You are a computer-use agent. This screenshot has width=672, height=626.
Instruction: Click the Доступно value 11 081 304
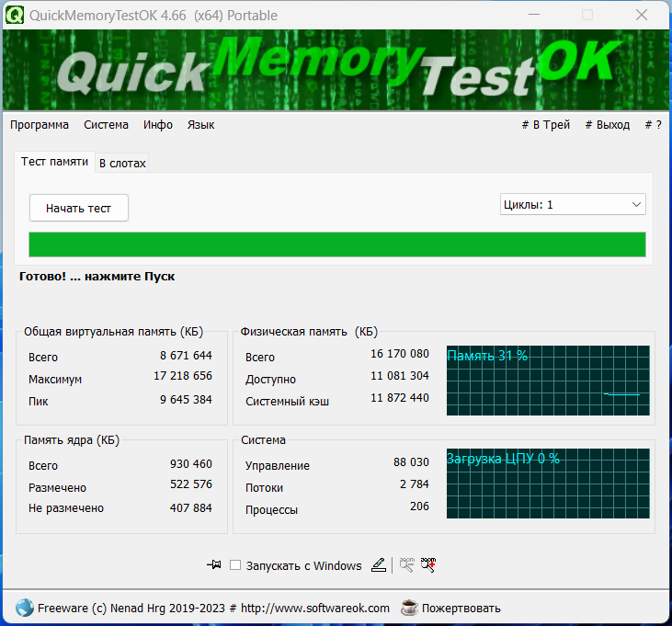399,376
